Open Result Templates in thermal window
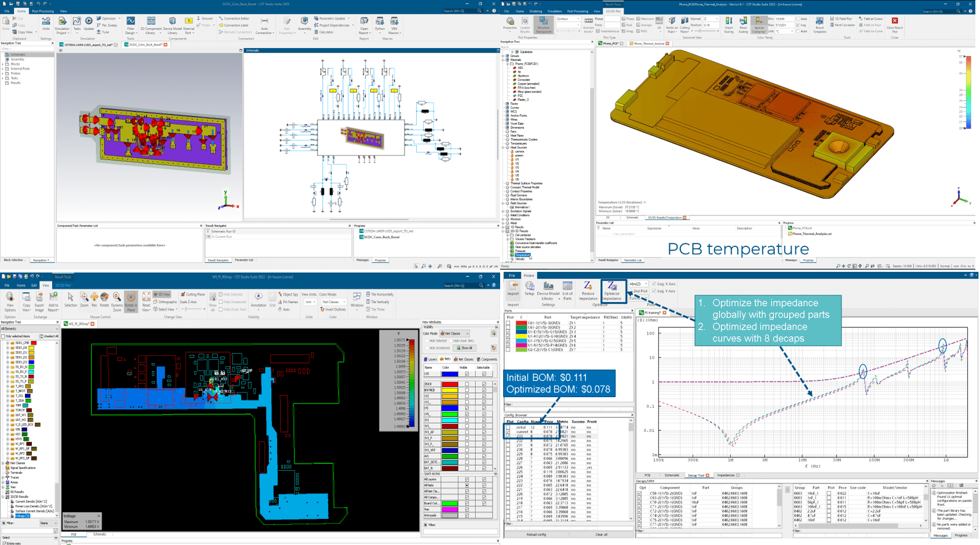The image size is (980, 545). click(x=819, y=24)
